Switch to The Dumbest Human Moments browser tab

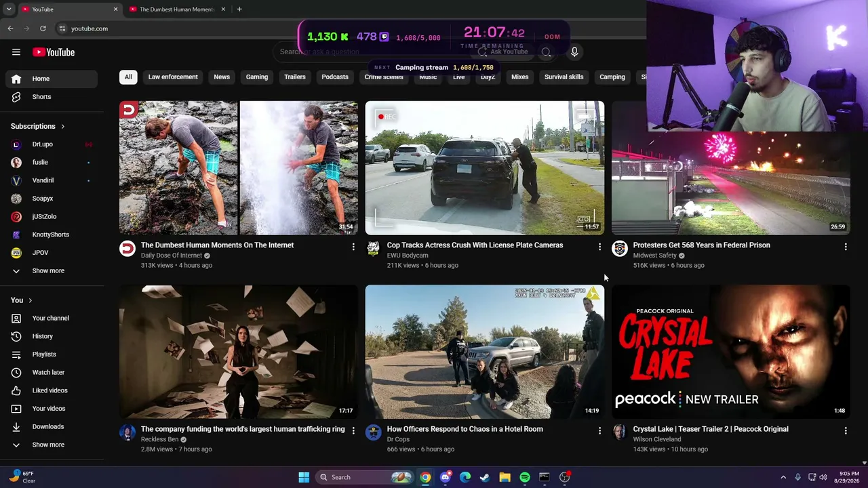176,9
